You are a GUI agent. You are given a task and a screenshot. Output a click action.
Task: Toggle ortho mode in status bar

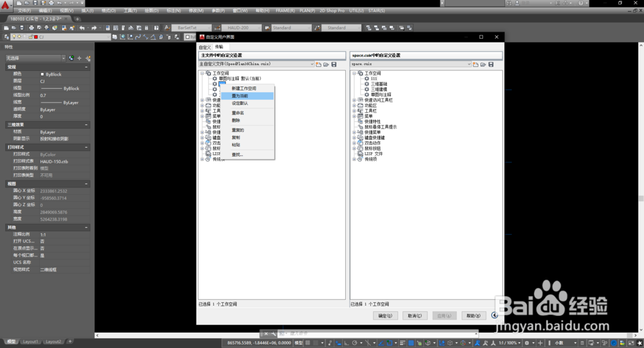coord(346,343)
